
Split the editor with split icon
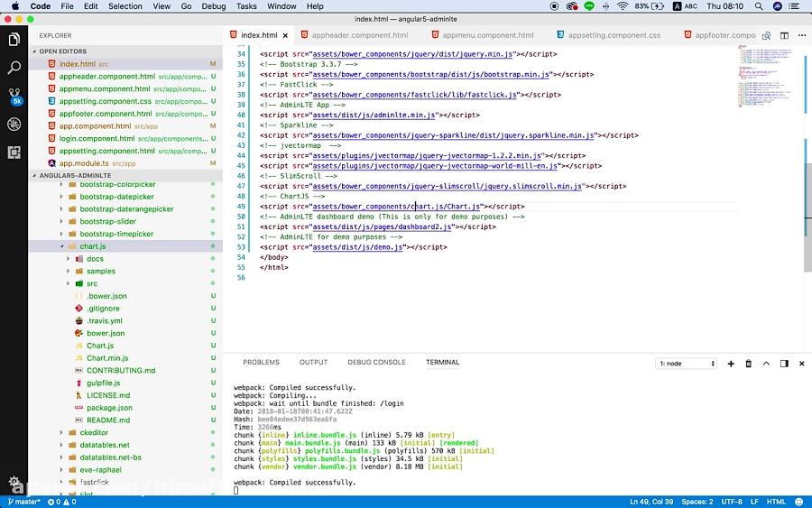[783, 36]
